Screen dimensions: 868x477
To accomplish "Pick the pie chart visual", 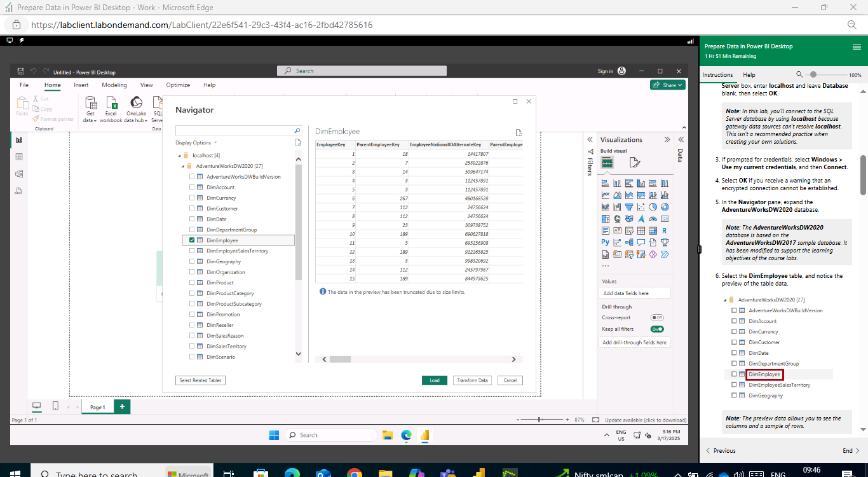I will point(653,207).
